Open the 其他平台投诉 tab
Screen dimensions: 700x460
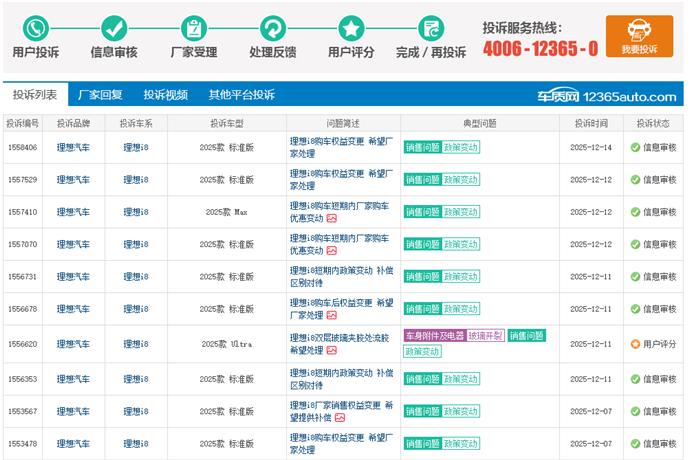point(241,95)
